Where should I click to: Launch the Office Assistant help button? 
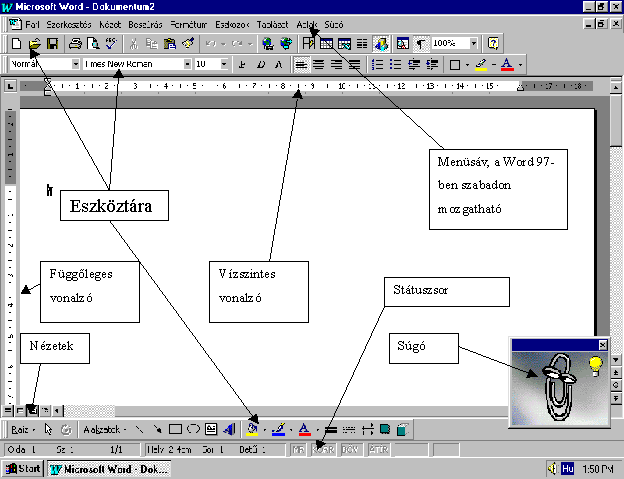[493, 43]
